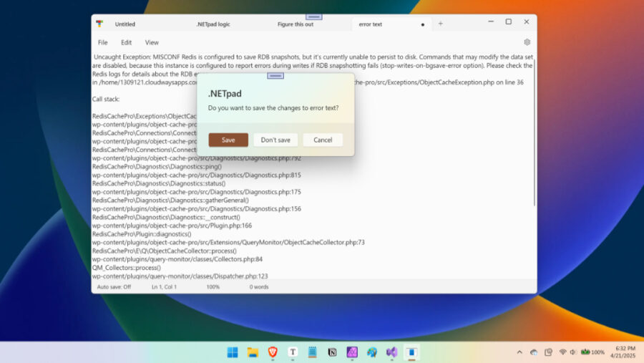Open settings via the gear icon
Screen dimensions: 644x363
click(527, 42)
